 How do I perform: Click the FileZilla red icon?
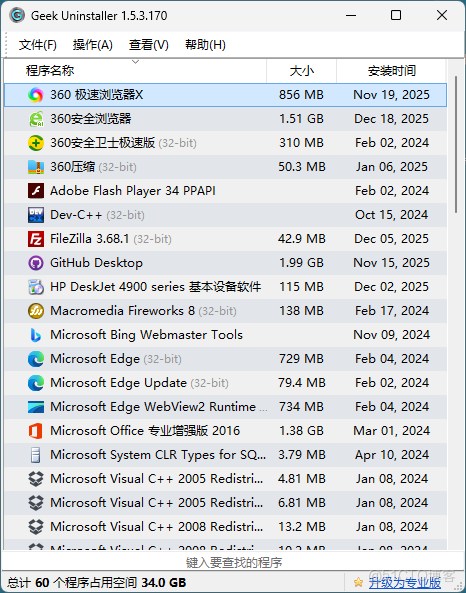click(36, 239)
